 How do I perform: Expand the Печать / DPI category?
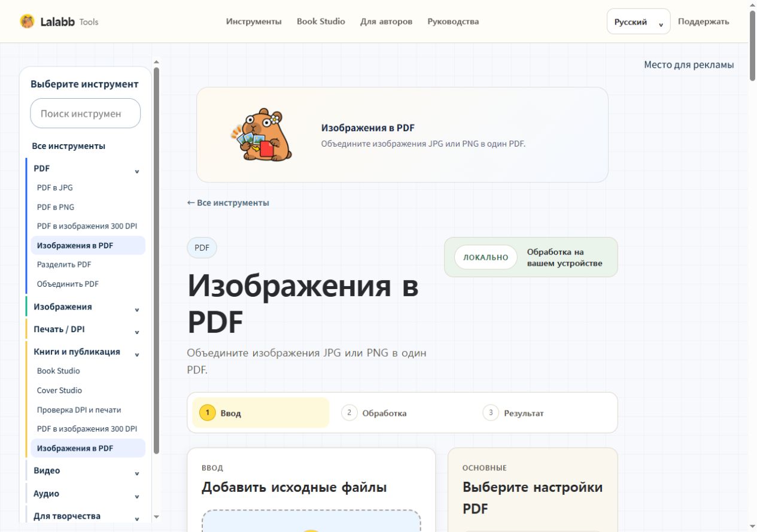[x=86, y=329]
